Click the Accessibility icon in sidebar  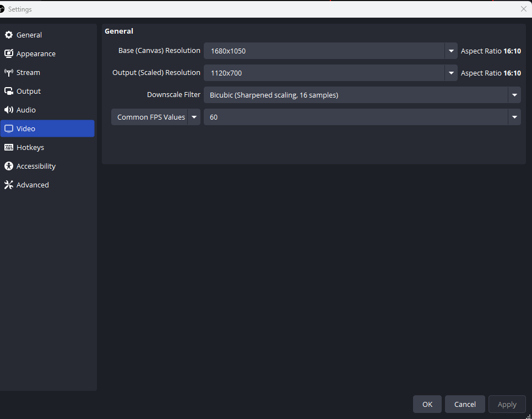(9, 166)
